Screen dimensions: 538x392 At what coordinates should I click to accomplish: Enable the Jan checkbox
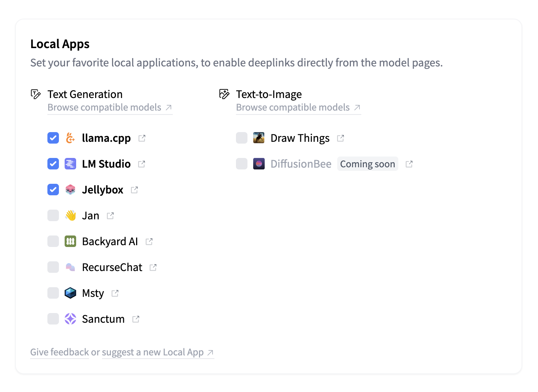tap(53, 215)
